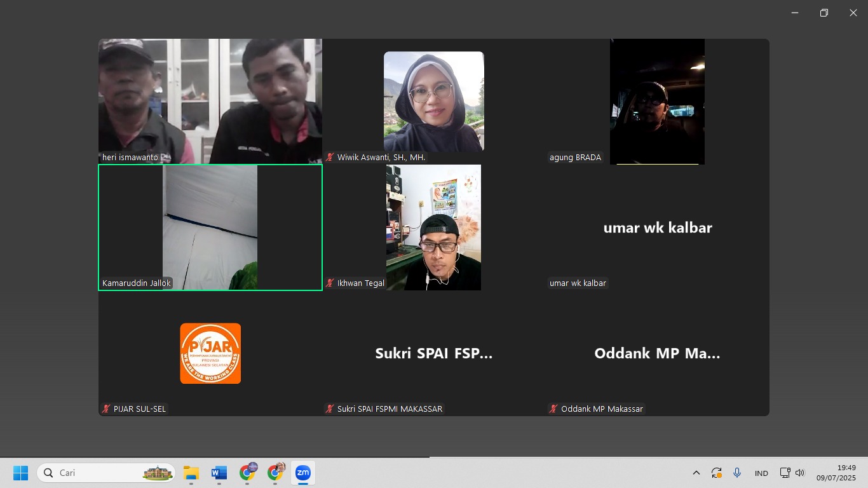This screenshot has height=488, width=868.
Task: Expand the hidden system tray icons chevron
Action: coord(696,473)
